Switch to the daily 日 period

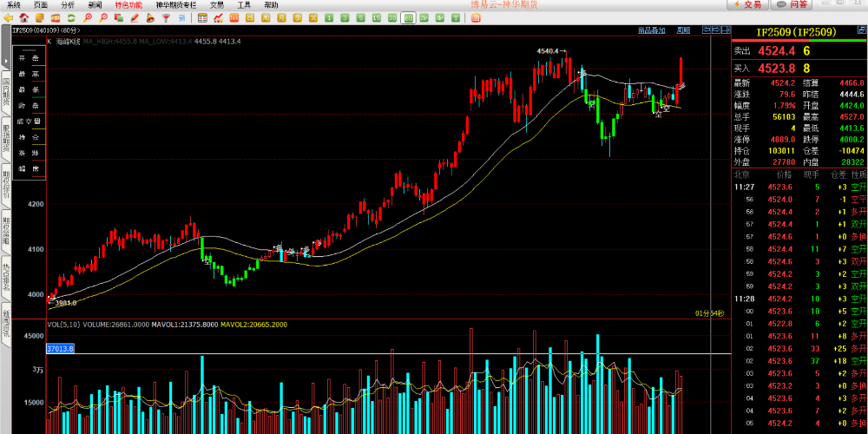point(250,17)
